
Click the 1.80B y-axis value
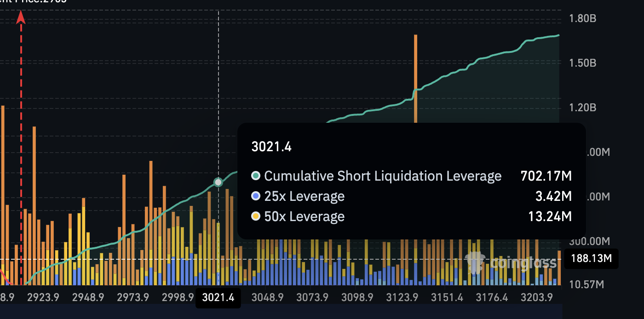pos(582,18)
